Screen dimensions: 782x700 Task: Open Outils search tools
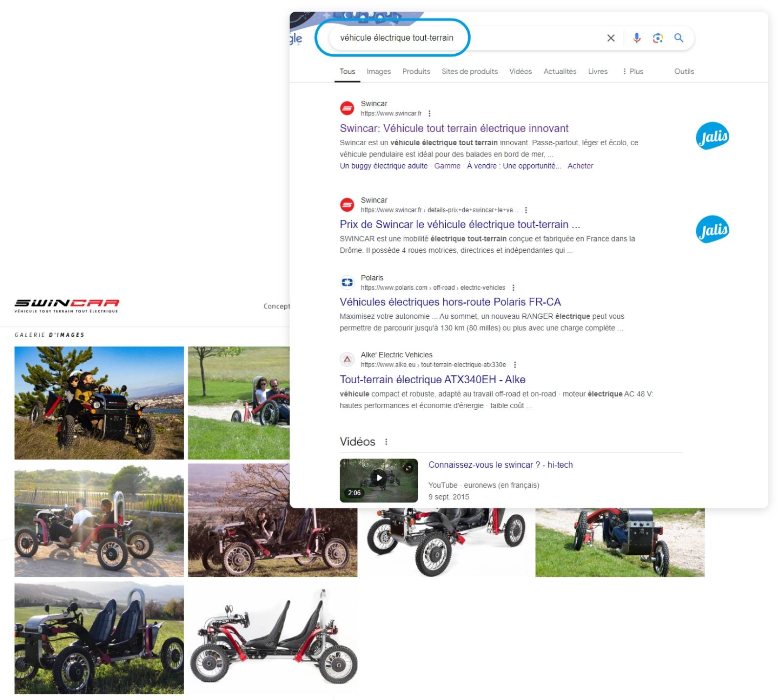[684, 71]
